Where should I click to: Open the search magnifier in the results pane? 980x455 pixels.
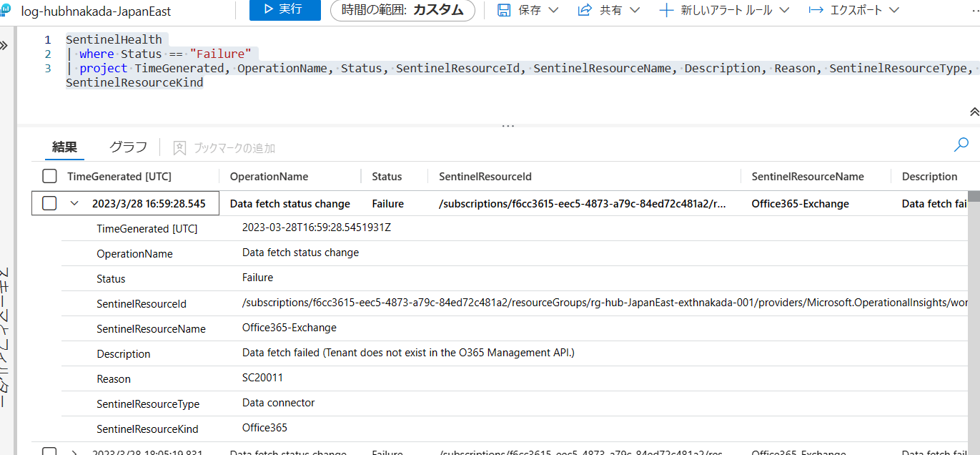pos(961,144)
